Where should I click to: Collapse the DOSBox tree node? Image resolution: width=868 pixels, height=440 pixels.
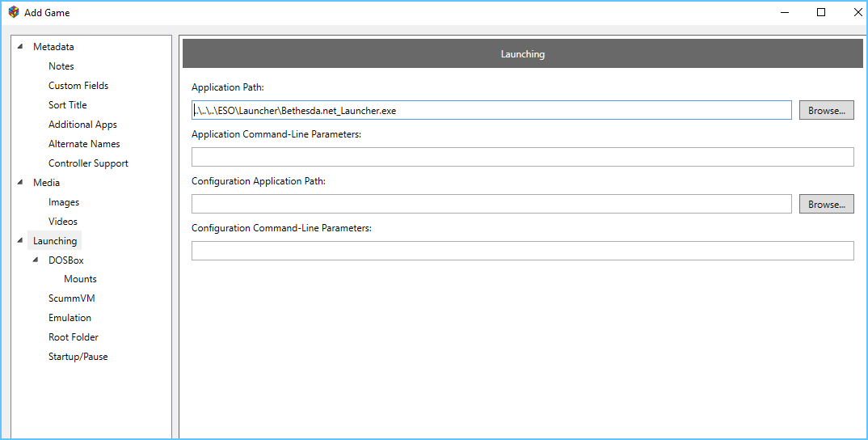[x=36, y=260]
